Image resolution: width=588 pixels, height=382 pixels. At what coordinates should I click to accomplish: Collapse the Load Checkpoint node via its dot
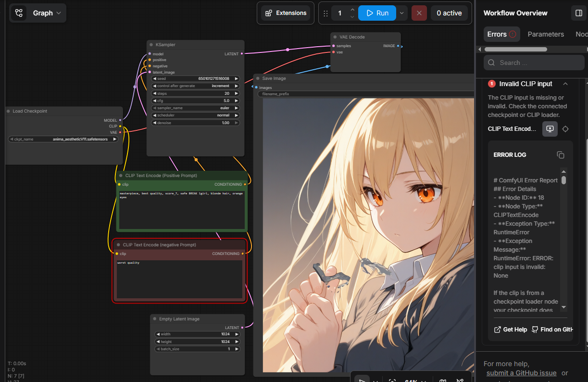(x=9, y=111)
